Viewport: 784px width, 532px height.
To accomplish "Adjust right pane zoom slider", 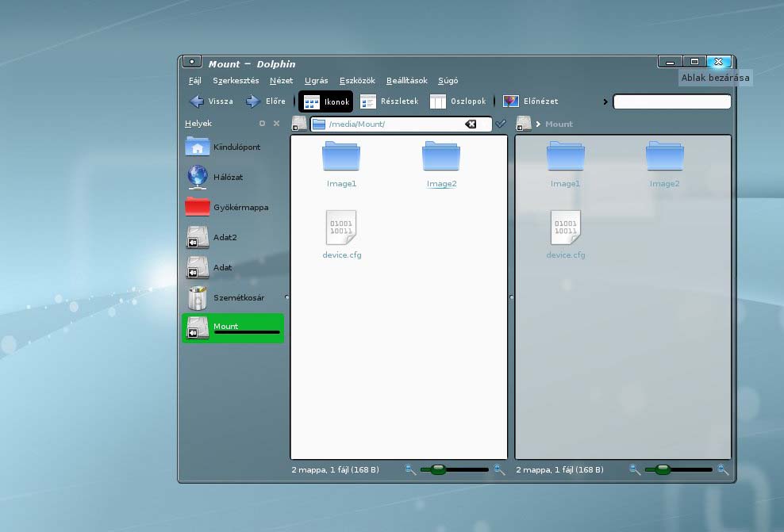I will click(x=678, y=469).
